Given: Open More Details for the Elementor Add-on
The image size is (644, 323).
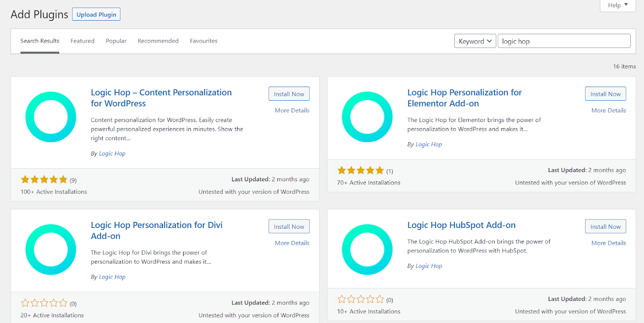Looking at the screenshot, I should tap(609, 110).
